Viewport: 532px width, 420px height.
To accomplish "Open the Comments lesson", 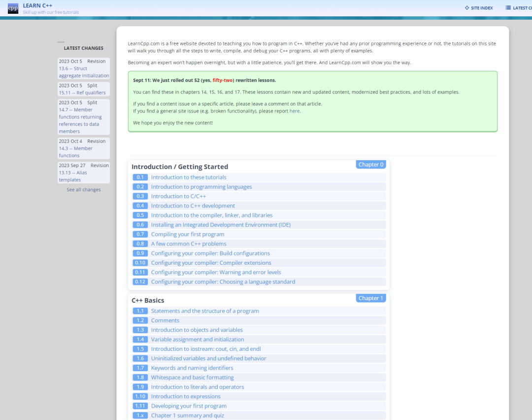I will coord(165,320).
